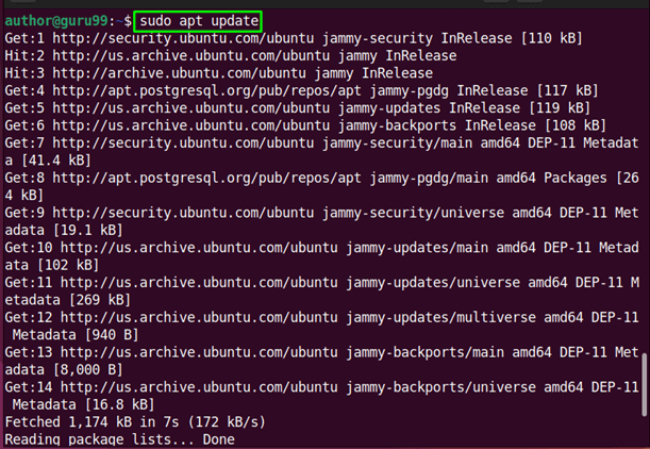Click the '[269 kB]' size text
650x449 pixels.
(100, 300)
